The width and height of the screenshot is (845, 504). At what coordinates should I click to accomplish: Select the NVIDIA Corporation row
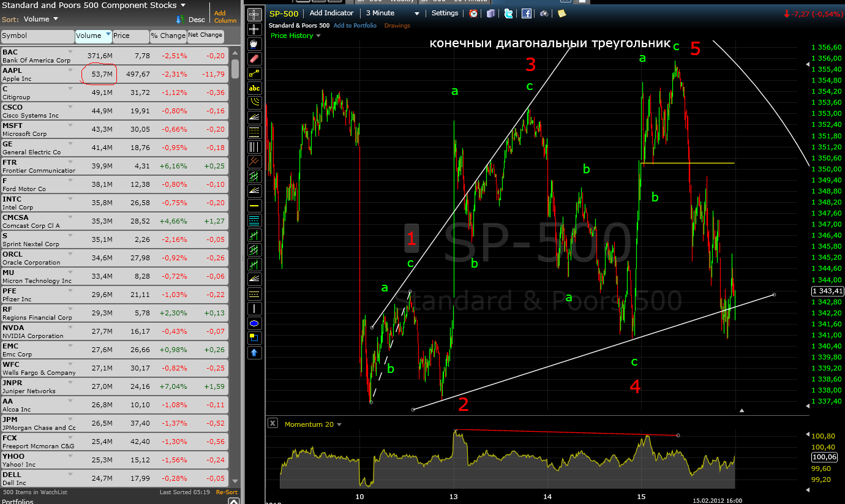[115, 332]
